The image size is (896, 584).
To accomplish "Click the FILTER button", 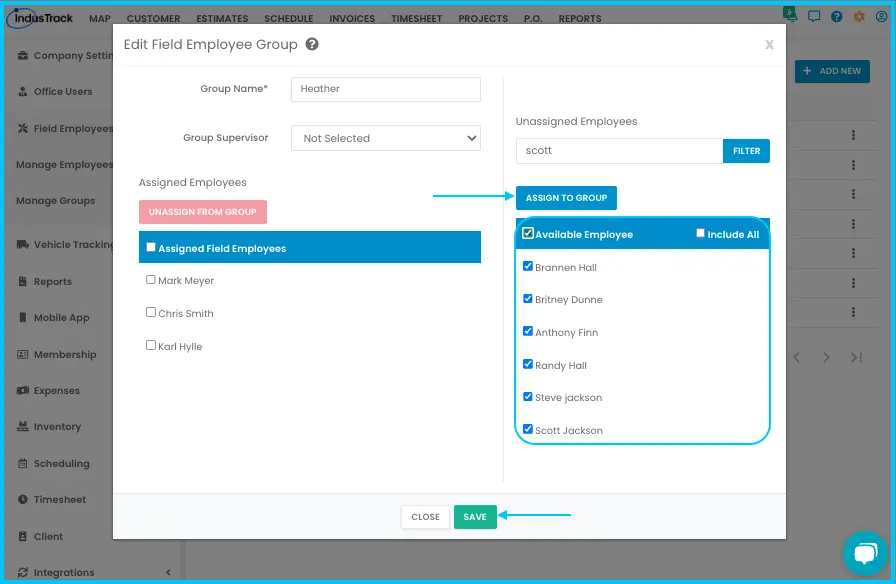I will [746, 151].
